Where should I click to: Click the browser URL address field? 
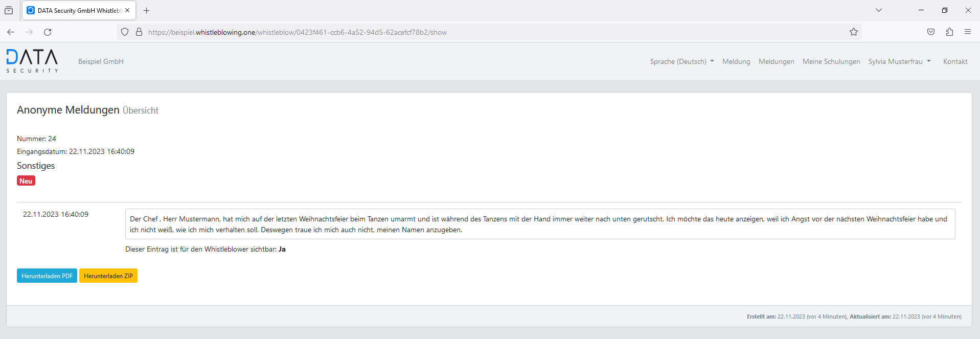[460, 32]
